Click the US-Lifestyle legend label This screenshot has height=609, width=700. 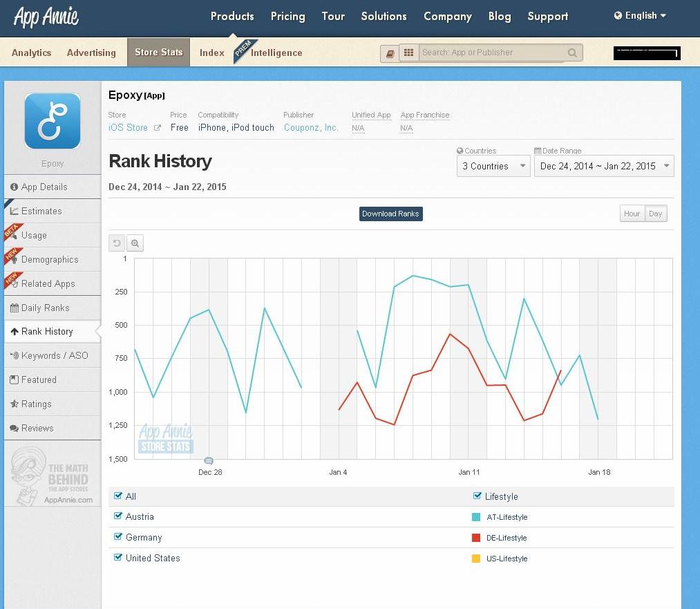[507, 559]
